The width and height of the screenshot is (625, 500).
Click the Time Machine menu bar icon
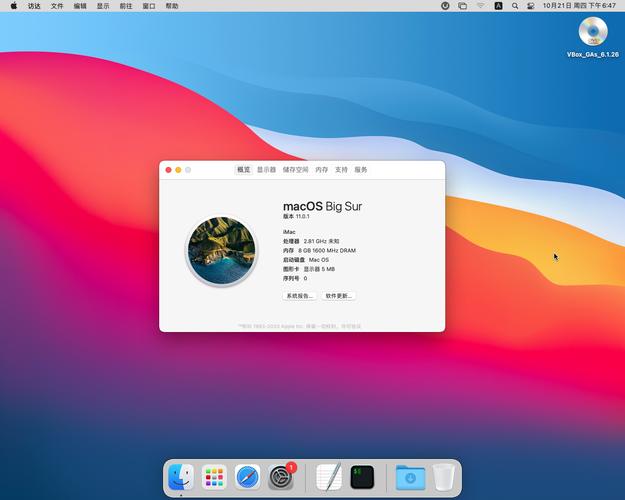coord(445,6)
